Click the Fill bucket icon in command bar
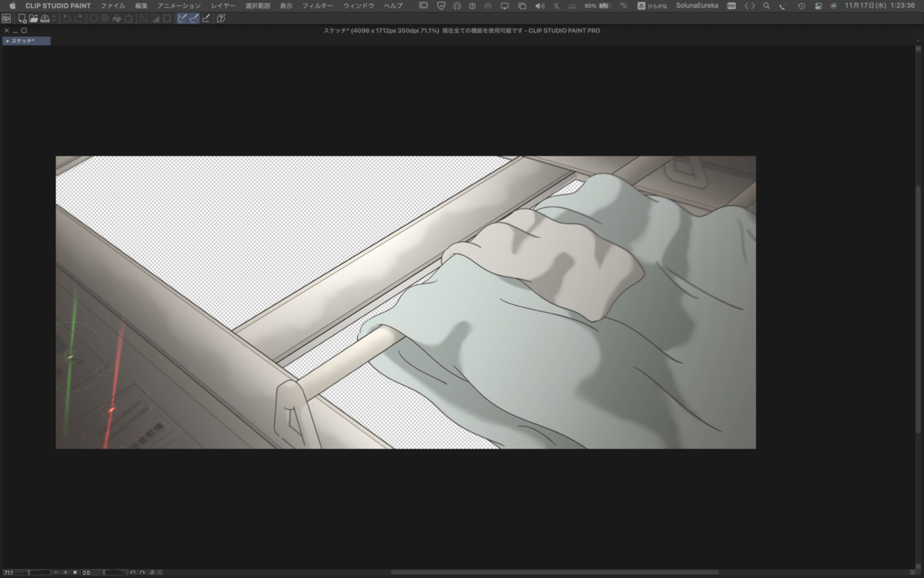The width and height of the screenshot is (924, 578). [117, 18]
